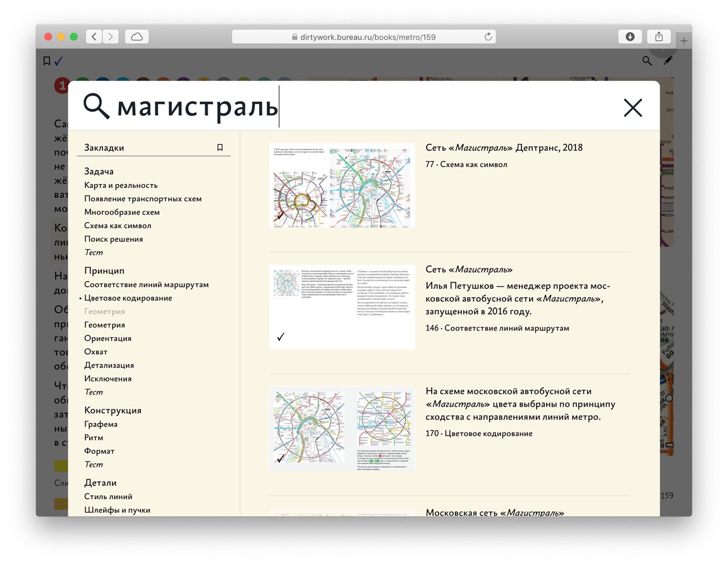This screenshot has width=728, height=564.
Task: Open section Детализация
Action: point(109,365)
